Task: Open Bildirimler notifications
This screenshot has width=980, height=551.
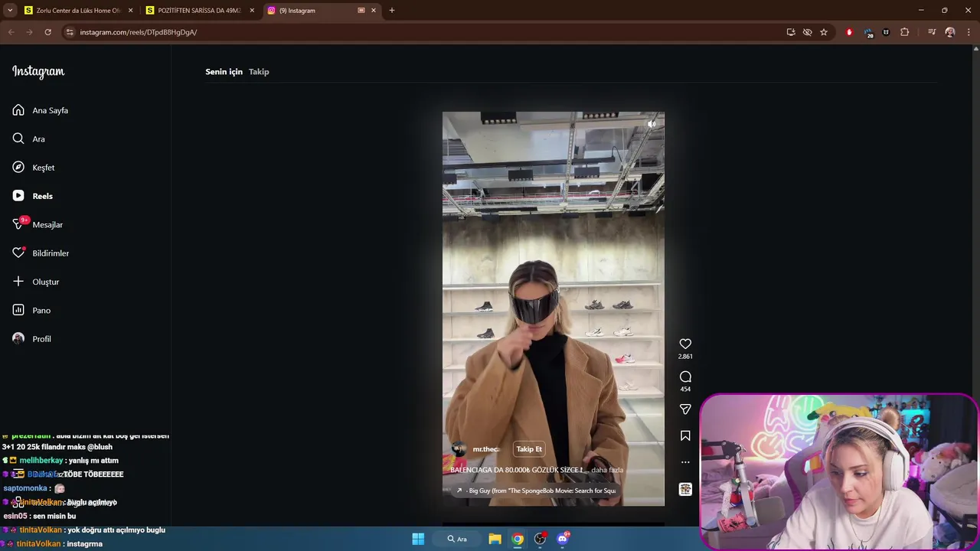Action: click(41, 253)
